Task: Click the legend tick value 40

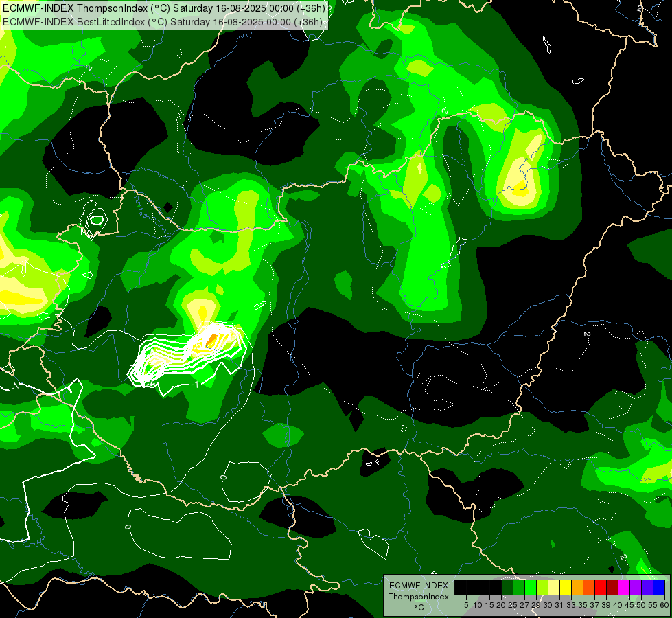Action: click(x=618, y=605)
